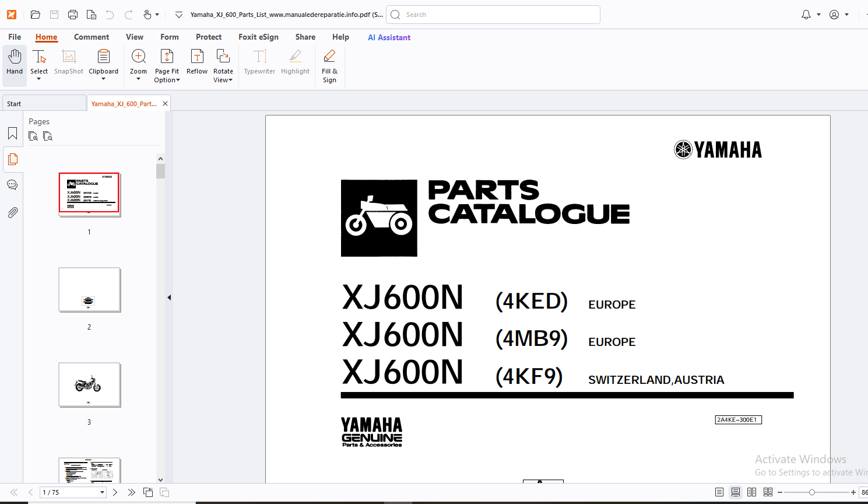
Task: Collapse the navigation panel with the arrow handle
Action: [169, 297]
